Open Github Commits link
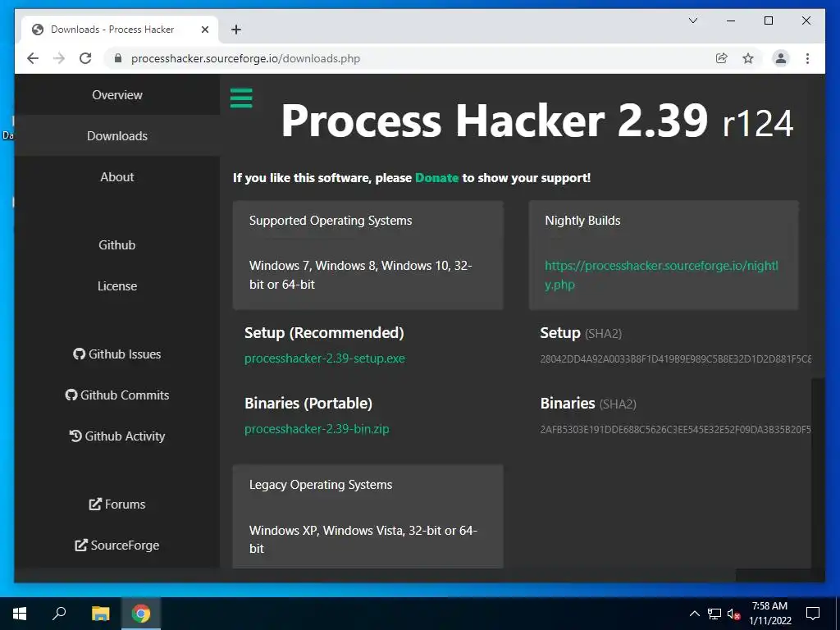Viewport: 840px width, 630px height. (x=116, y=395)
